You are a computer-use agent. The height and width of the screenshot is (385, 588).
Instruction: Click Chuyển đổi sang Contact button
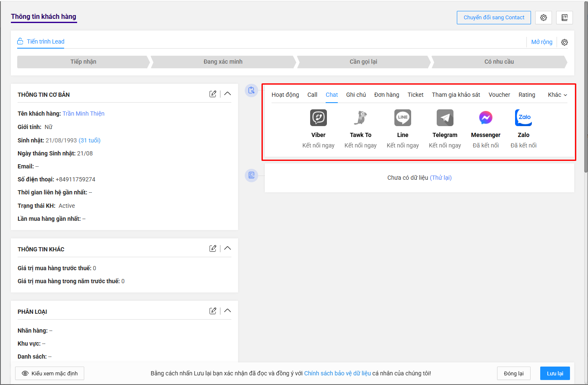pyautogui.click(x=494, y=18)
